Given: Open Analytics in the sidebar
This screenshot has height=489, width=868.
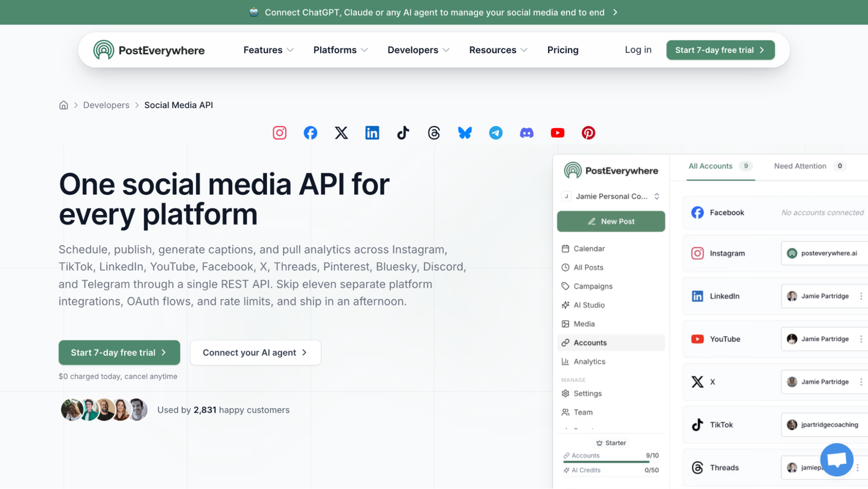Looking at the screenshot, I should pyautogui.click(x=611, y=362).
